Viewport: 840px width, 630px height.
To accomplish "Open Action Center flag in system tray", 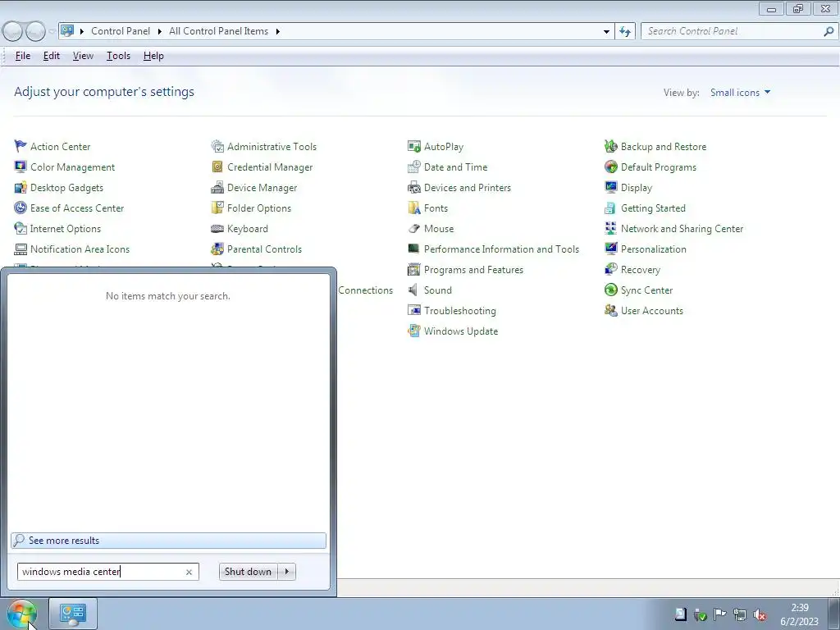I will [x=720, y=614].
